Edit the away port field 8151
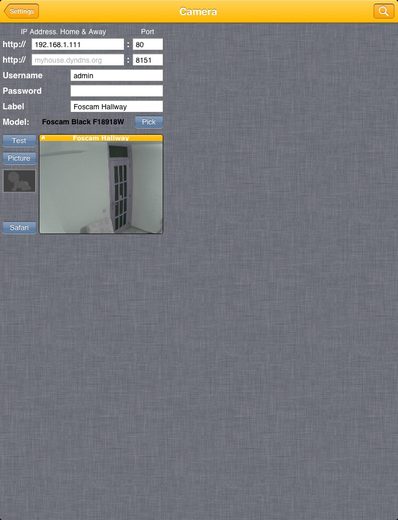Screen dimensions: 398x520 [x=148, y=60]
